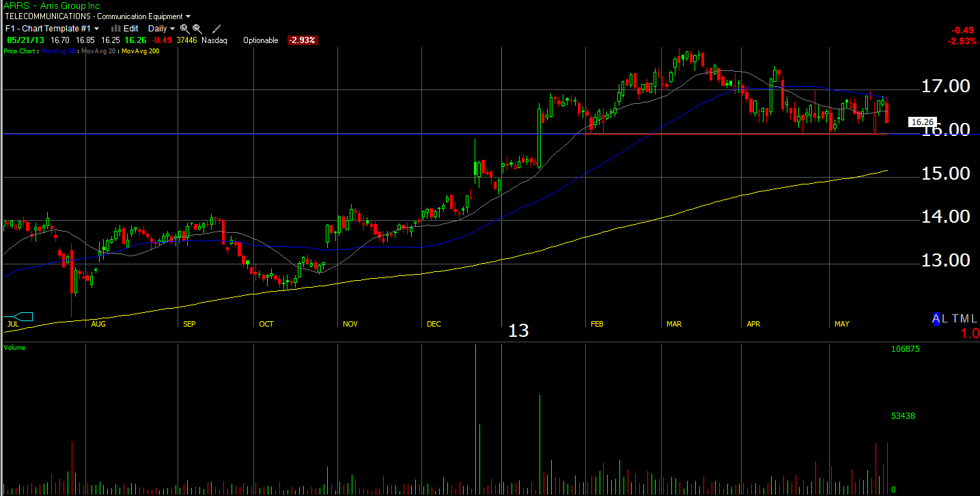Click the red -2.93% change box
The width and height of the screenshot is (980, 496).
coord(302,40)
